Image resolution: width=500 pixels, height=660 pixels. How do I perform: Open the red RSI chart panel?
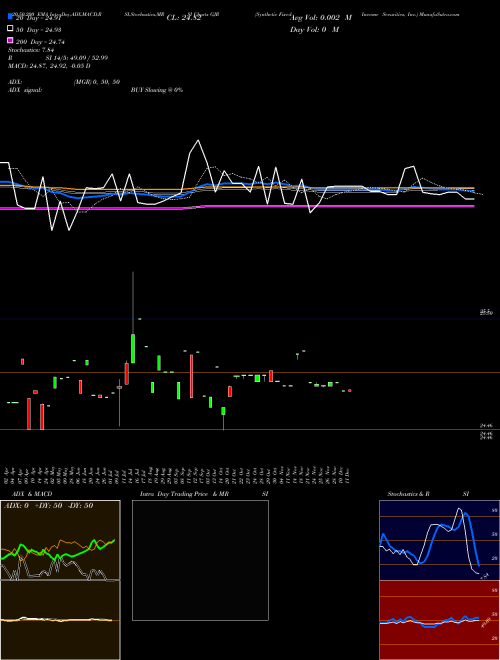click(x=439, y=620)
